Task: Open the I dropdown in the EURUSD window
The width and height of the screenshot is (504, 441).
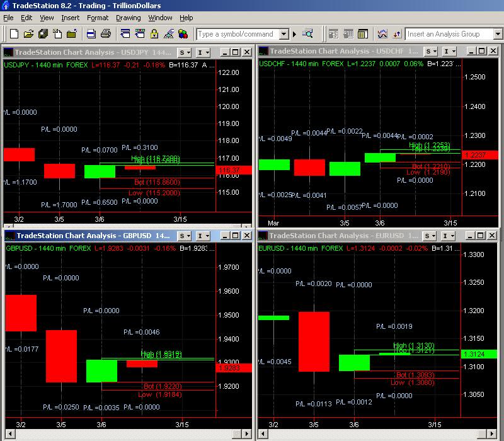Action: pos(448,236)
